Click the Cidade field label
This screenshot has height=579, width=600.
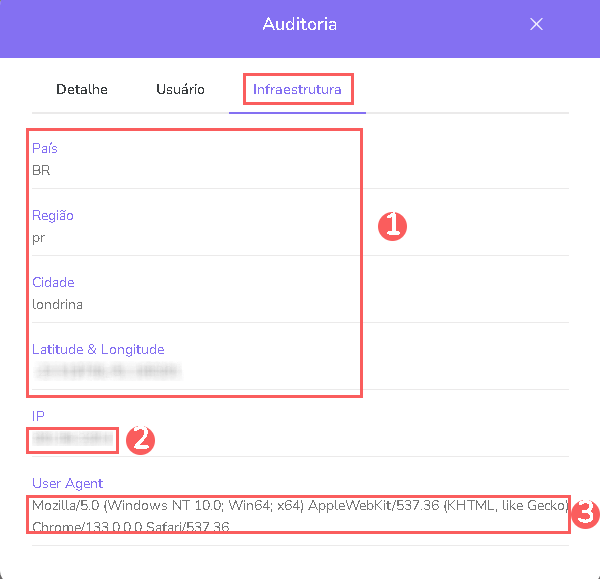coord(53,282)
